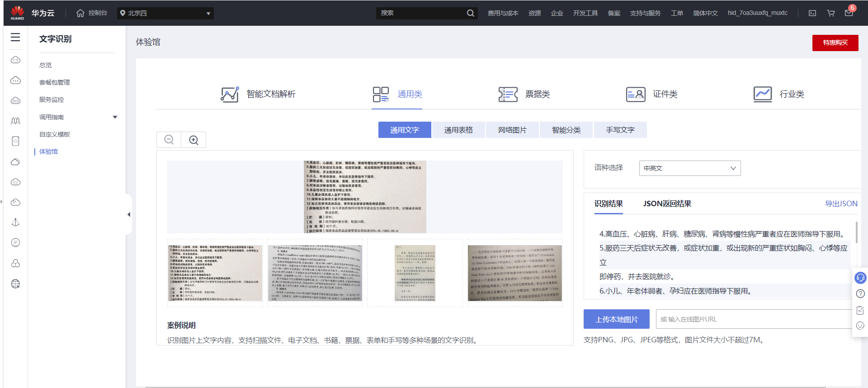Open 资源 menu
The width and height of the screenshot is (868, 388).
coord(534,13)
